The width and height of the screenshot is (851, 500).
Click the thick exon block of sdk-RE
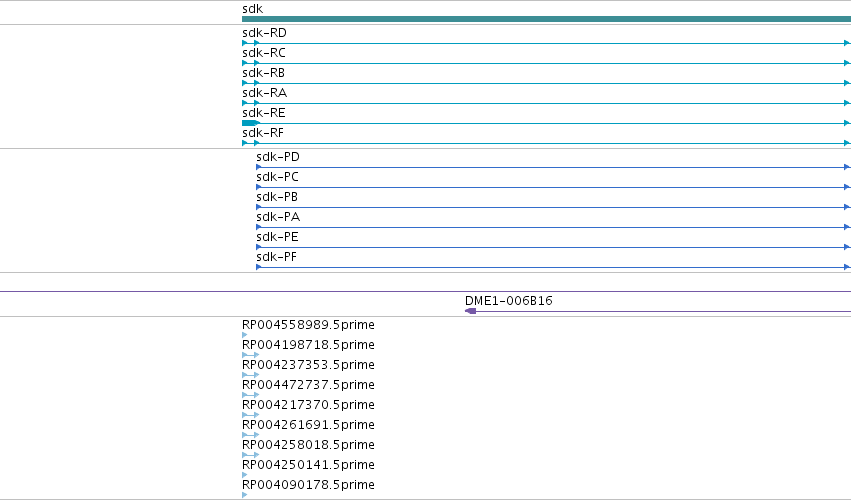click(x=250, y=123)
